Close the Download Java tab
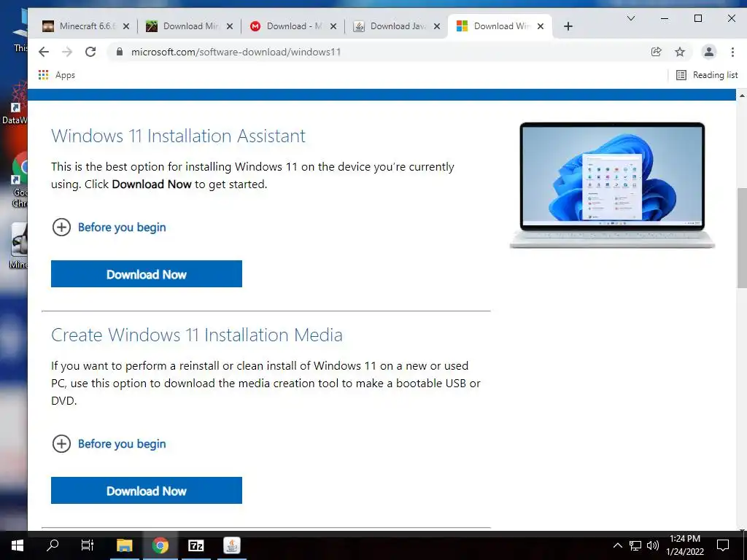This screenshot has width=747, height=560. coord(437,26)
